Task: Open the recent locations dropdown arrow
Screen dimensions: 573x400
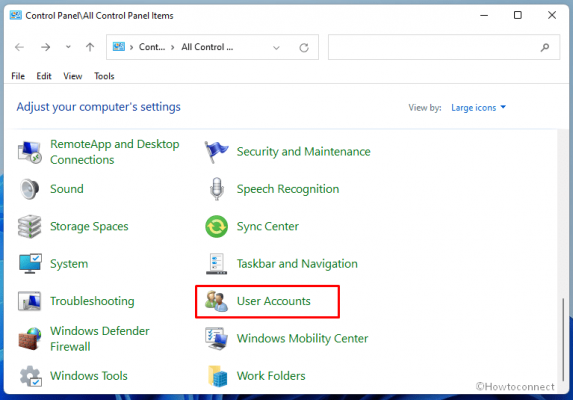Action: [68, 47]
